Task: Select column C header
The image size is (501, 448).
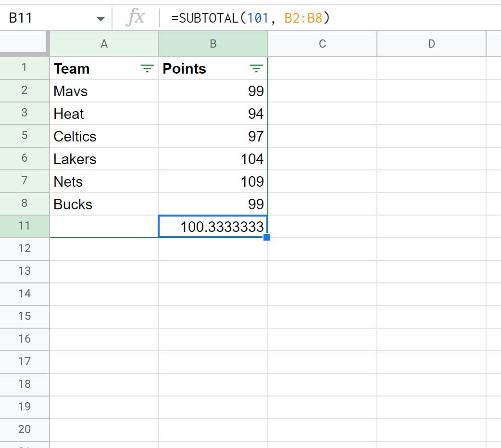Action: 323,44
